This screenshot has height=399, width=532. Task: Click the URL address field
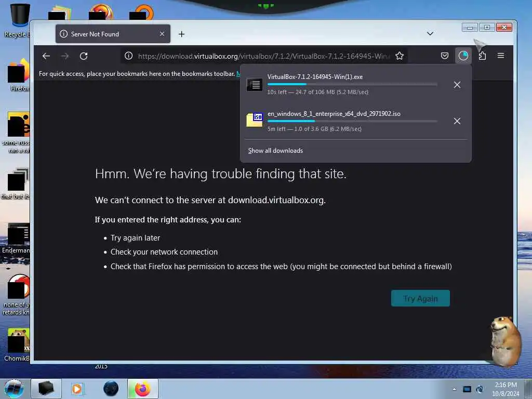(263, 56)
